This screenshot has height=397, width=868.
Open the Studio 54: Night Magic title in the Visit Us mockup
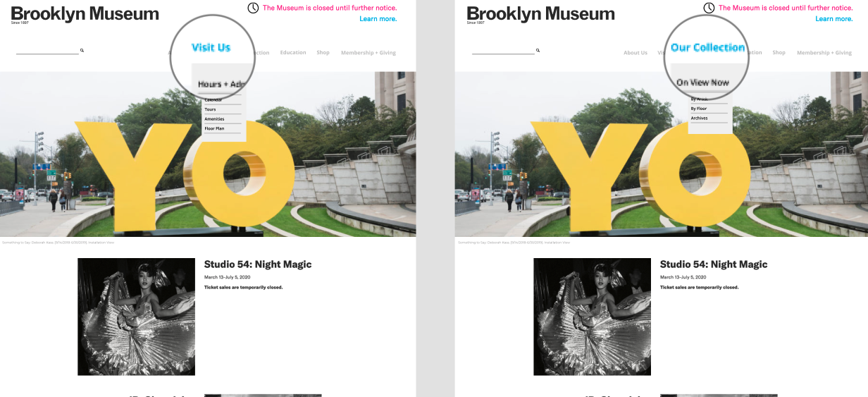[258, 264]
